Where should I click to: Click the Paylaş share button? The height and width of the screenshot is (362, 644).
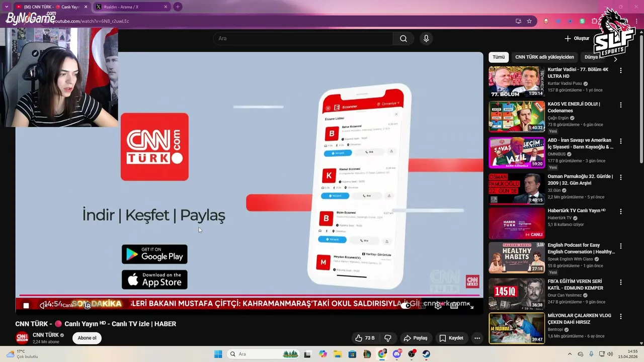click(416, 338)
